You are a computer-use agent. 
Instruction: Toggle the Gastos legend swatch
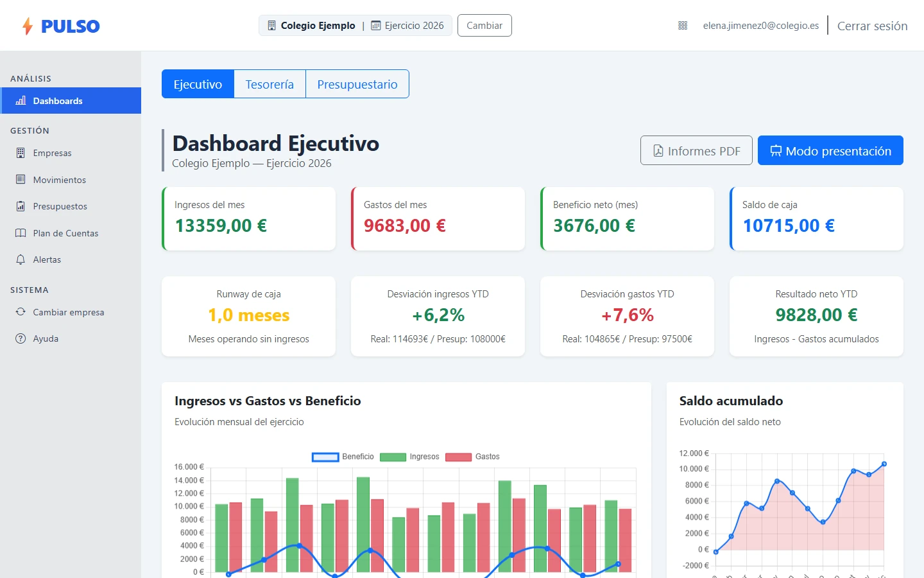(458, 457)
